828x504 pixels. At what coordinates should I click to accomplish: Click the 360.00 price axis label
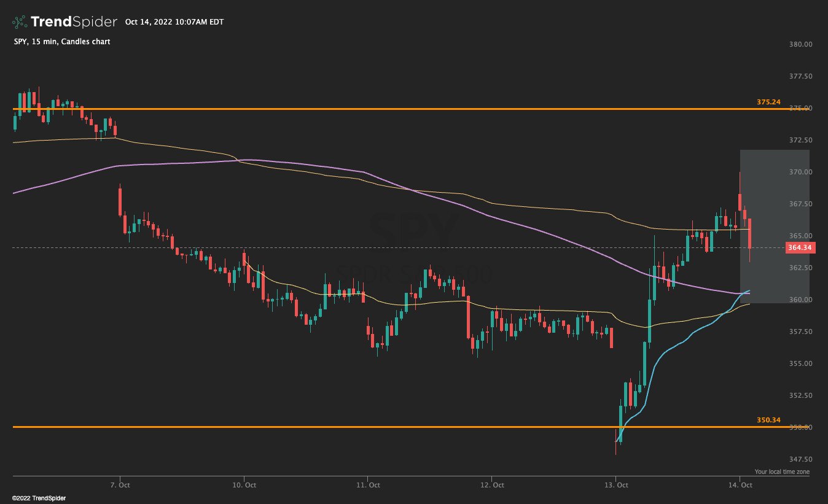[800, 300]
